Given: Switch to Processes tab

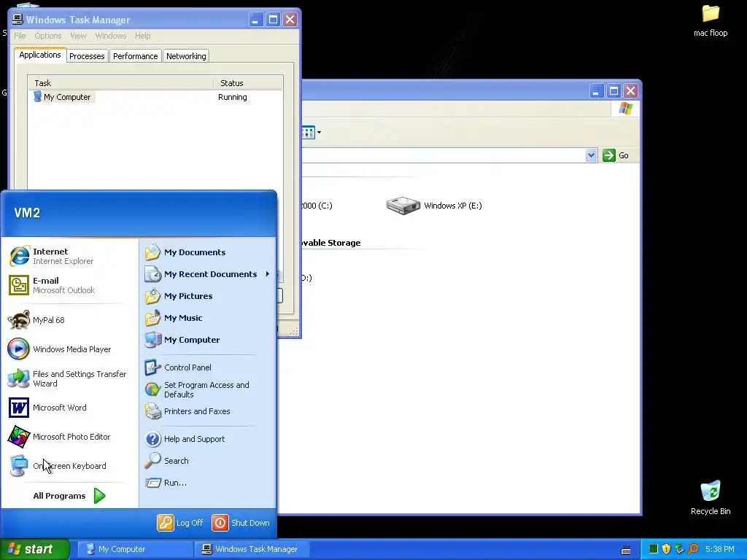Looking at the screenshot, I should (87, 56).
